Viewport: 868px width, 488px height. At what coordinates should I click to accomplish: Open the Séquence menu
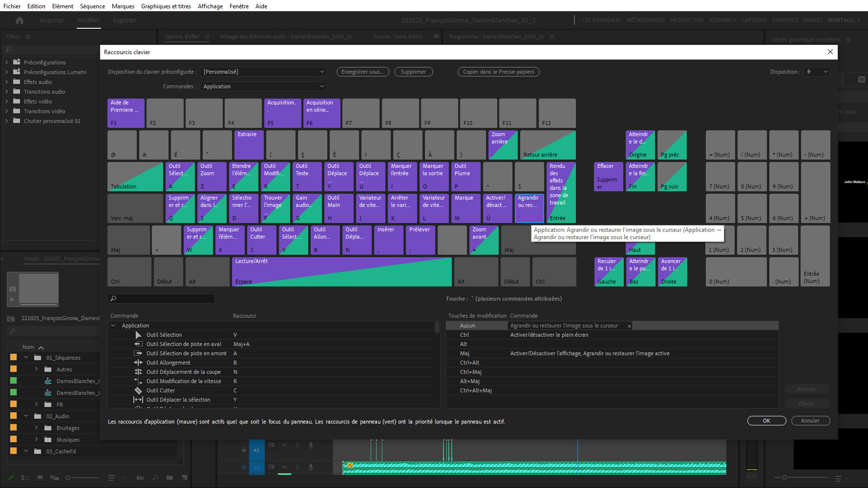coord(92,6)
